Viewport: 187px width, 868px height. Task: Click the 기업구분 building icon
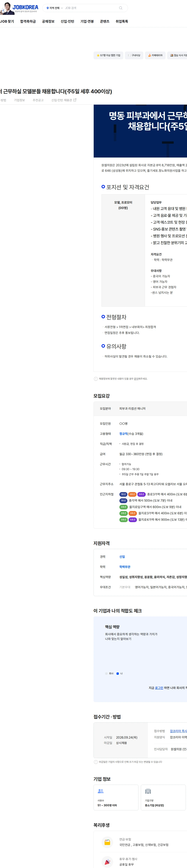click(148, 791)
